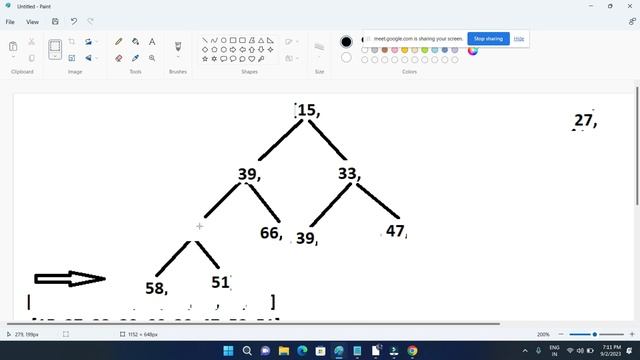Viewport: 640px width, 360px height.
Task: Open the taskbar clock and date
Action: (611, 351)
